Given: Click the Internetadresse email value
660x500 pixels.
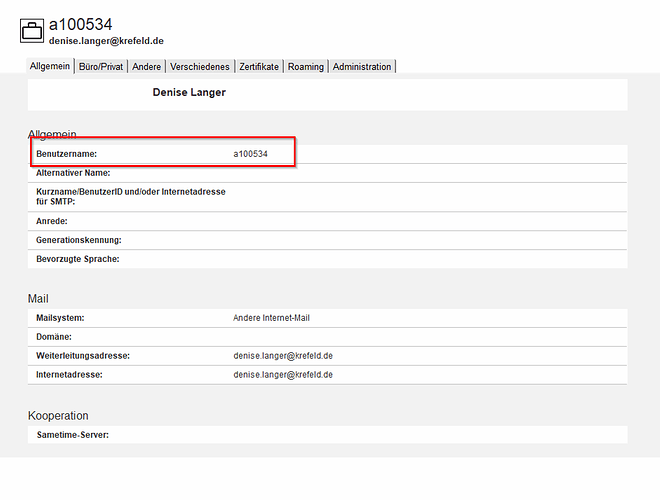Looking at the screenshot, I should point(283,375).
